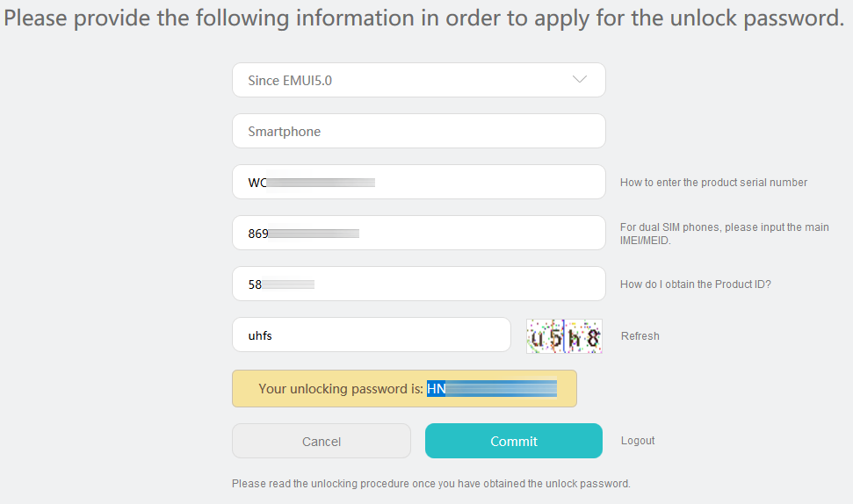Viewport: 853px width, 504px height.
Task: Click the captcha text field containing uhfs
Action: pyautogui.click(x=371, y=335)
